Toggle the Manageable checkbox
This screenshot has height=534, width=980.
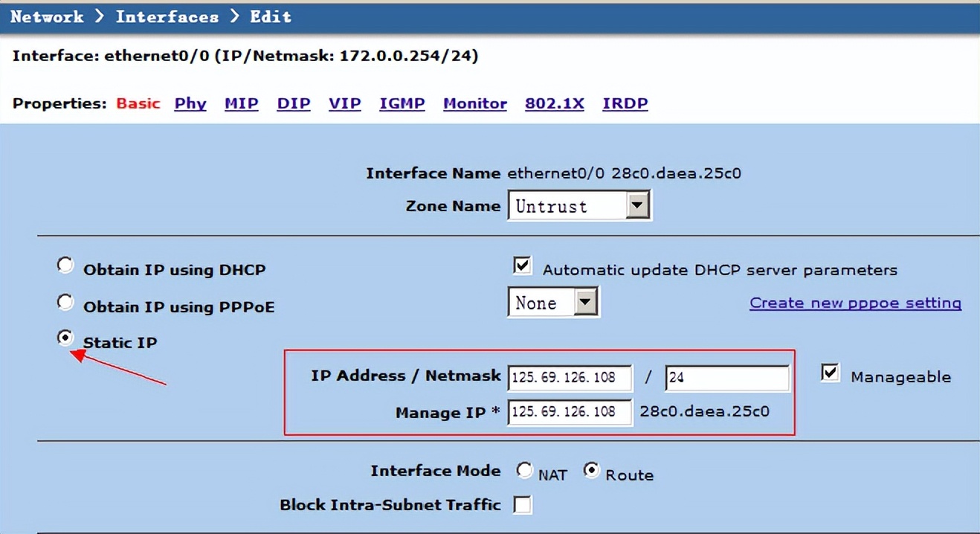pyautogui.click(x=830, y=373)
